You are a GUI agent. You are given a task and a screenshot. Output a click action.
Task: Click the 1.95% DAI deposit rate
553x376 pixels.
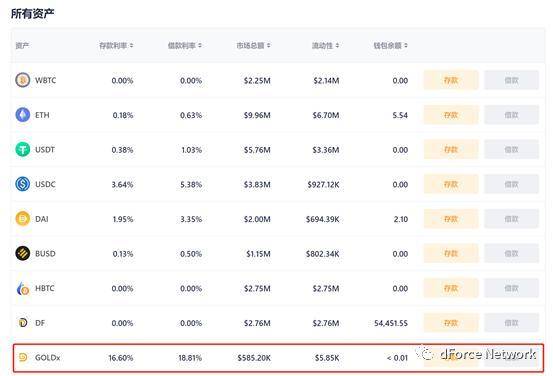click(123, 219)
